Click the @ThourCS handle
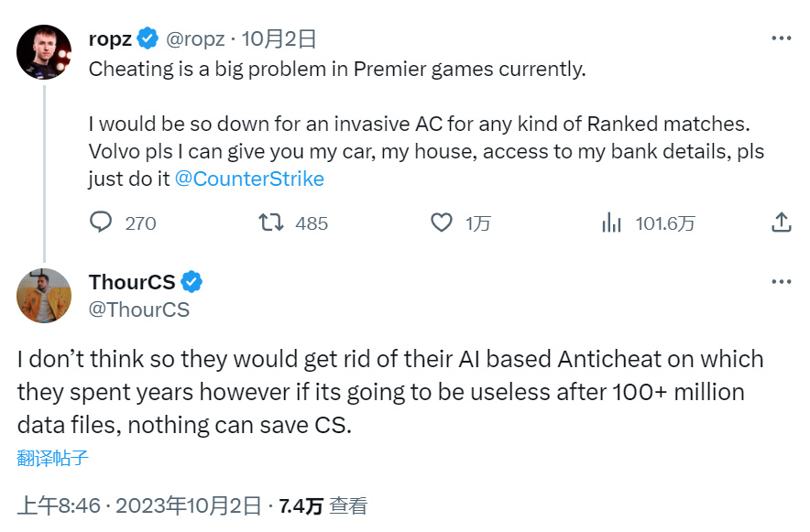The width and height of the screenshot is (810, 532). coord(138,309)
